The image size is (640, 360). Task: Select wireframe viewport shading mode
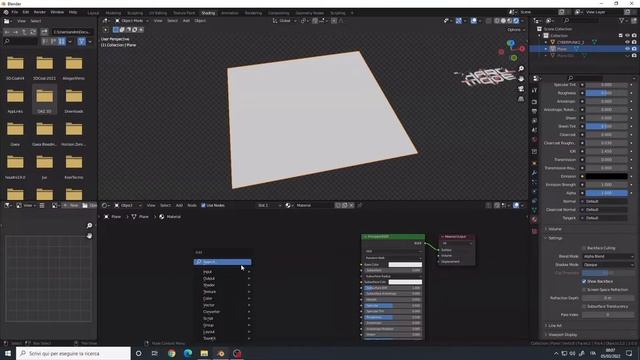tap(497, 21)
